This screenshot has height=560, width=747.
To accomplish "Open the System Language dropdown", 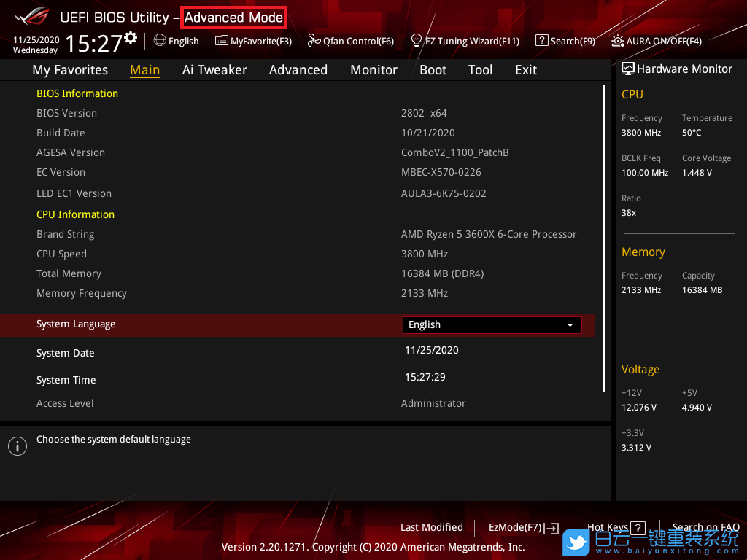I will (x=491, y=325).
